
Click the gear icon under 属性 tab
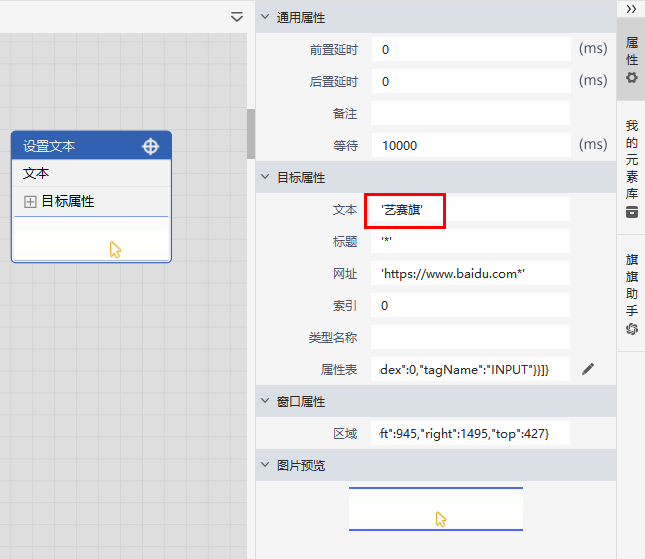tap(631, 78)
